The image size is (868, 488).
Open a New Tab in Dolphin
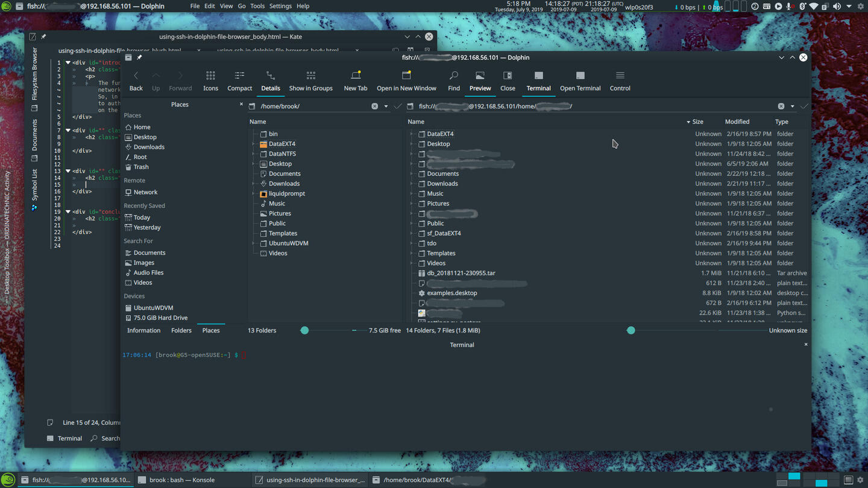pyautogui.click(x=356, y=81)
